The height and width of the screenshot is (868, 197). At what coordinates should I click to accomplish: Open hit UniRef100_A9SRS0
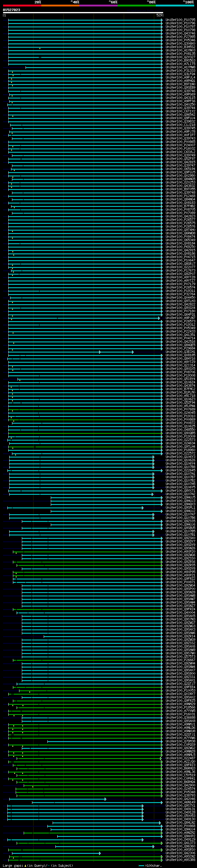pyautogui.click(x=180, y=850)
